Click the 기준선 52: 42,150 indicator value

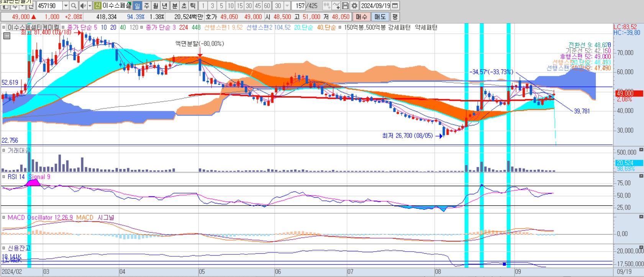(588, 51)
